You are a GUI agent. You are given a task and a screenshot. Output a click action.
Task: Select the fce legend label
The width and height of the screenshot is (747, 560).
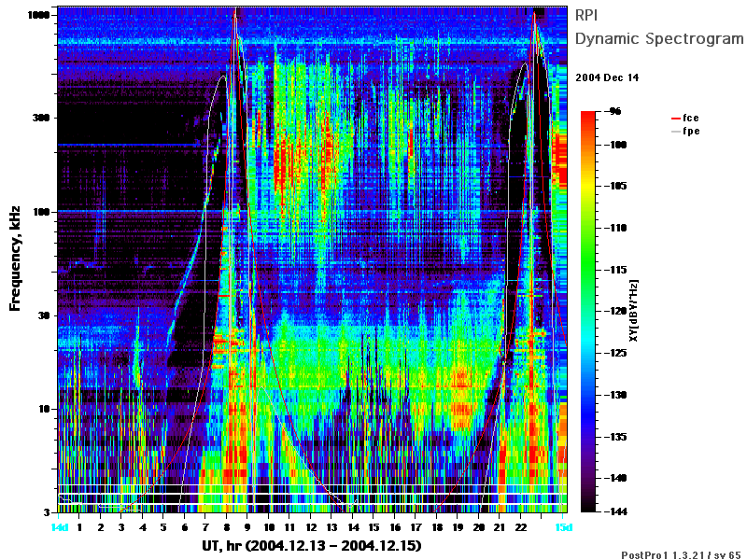[x=691, y=119]
